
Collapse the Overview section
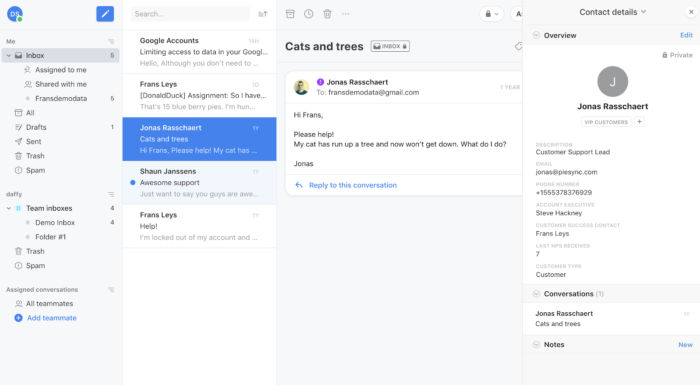[x=536, y=35]
